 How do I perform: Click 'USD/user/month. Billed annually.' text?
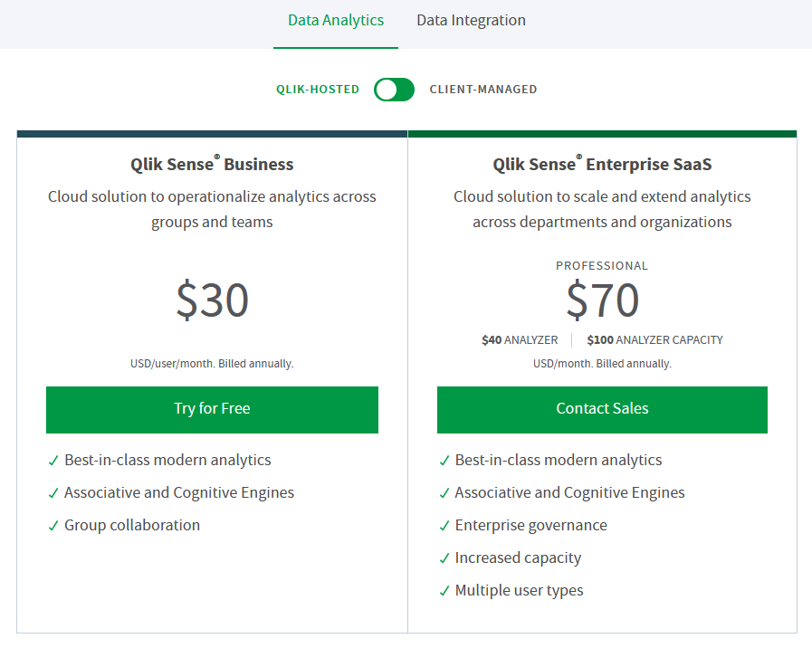212,364
